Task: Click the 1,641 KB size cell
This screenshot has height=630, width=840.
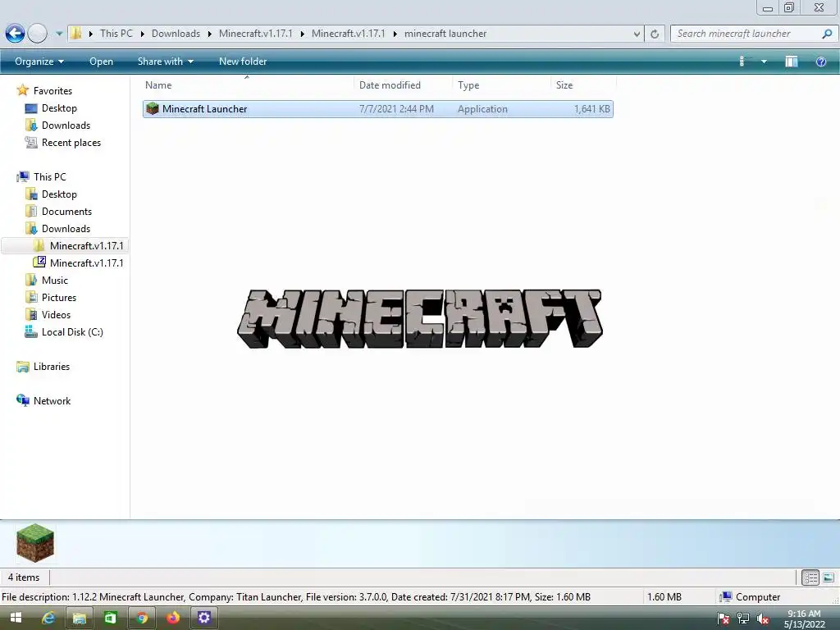Action: tap(592, 109)
